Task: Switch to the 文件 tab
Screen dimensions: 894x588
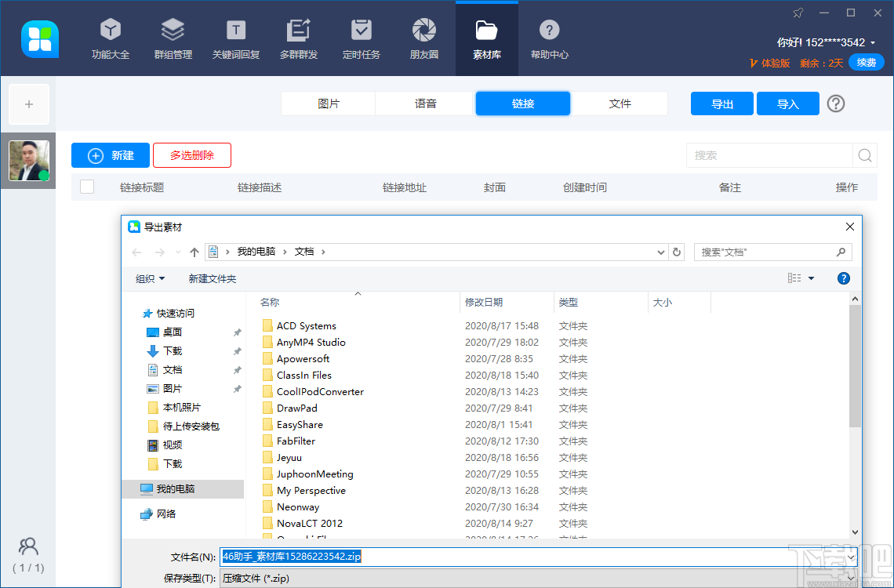Action: [620, 103]
